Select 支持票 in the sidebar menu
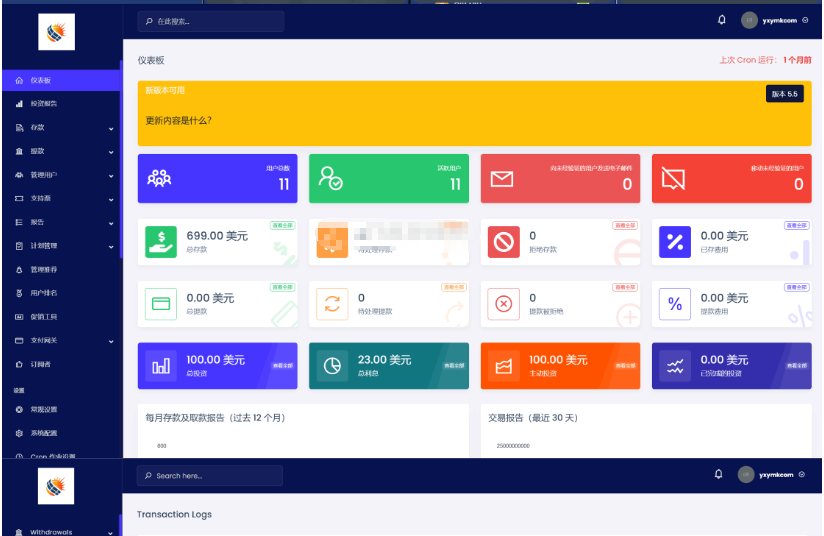This screenshot has width=824, height=536. 40,198
